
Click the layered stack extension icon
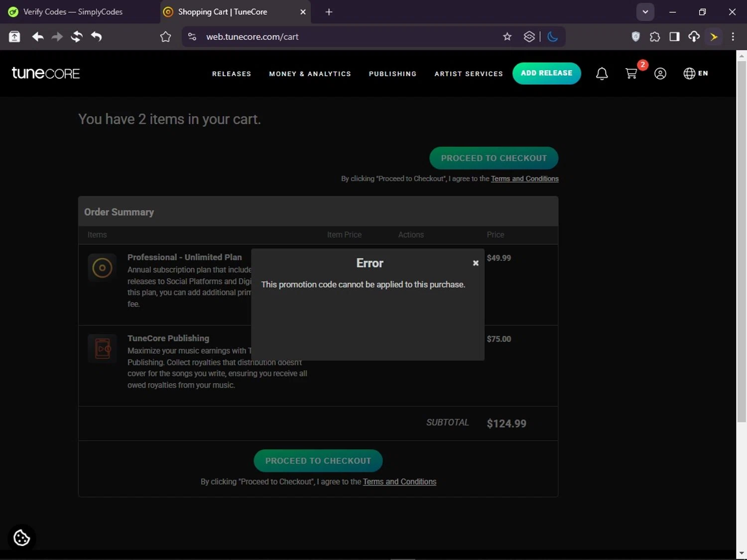pos(529,36)
